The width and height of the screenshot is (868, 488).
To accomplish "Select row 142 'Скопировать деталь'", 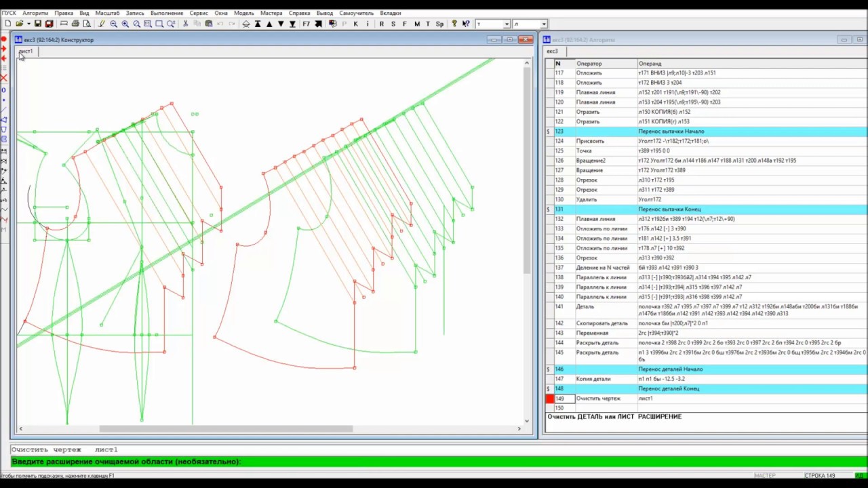I will point(706,323).
